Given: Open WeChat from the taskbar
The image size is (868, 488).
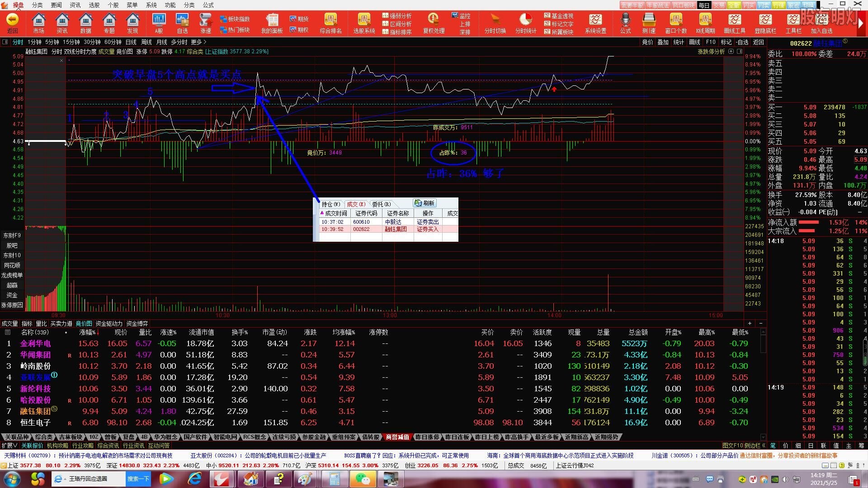Looking at the screenshot, I should (x=363, y=479).
